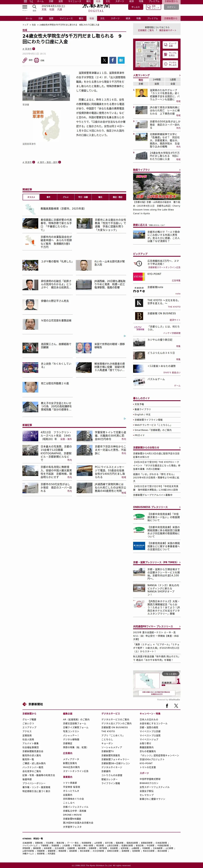Open サンプルを見る sample paper button
Screen dimensions: 203x868
(170, 54)
